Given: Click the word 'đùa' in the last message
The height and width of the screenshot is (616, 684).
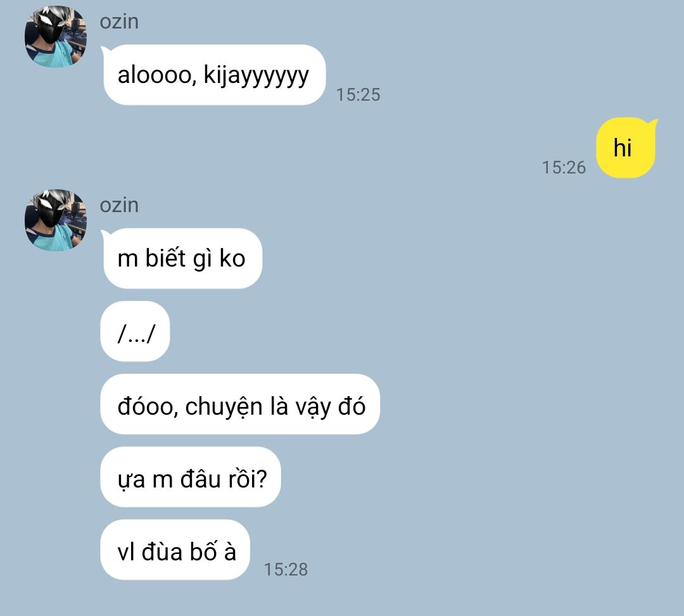Looking at the screenshot, I should pos(162,551).
